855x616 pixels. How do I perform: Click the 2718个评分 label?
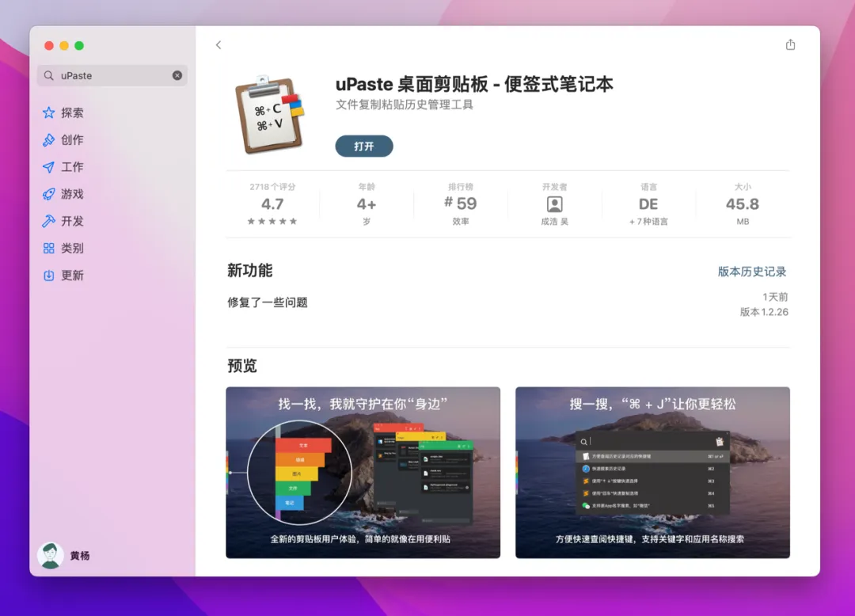pyautogui.click(x=272, y=187)
